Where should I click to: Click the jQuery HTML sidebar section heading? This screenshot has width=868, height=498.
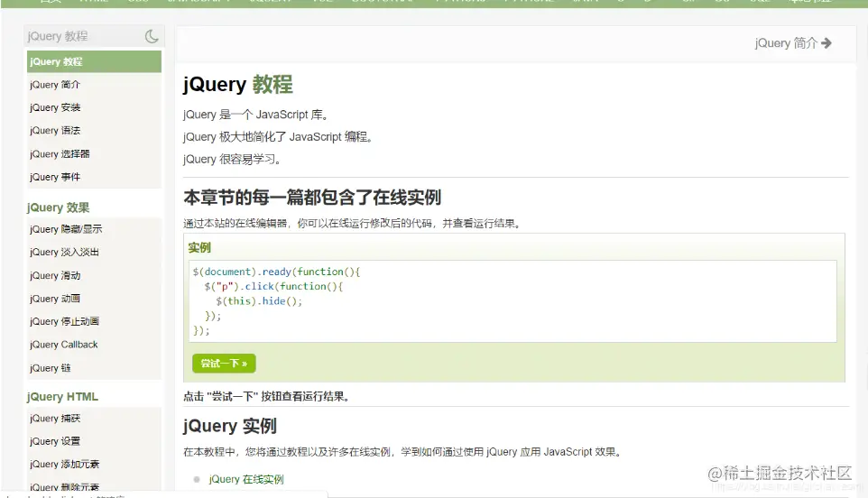coord(62,397)
